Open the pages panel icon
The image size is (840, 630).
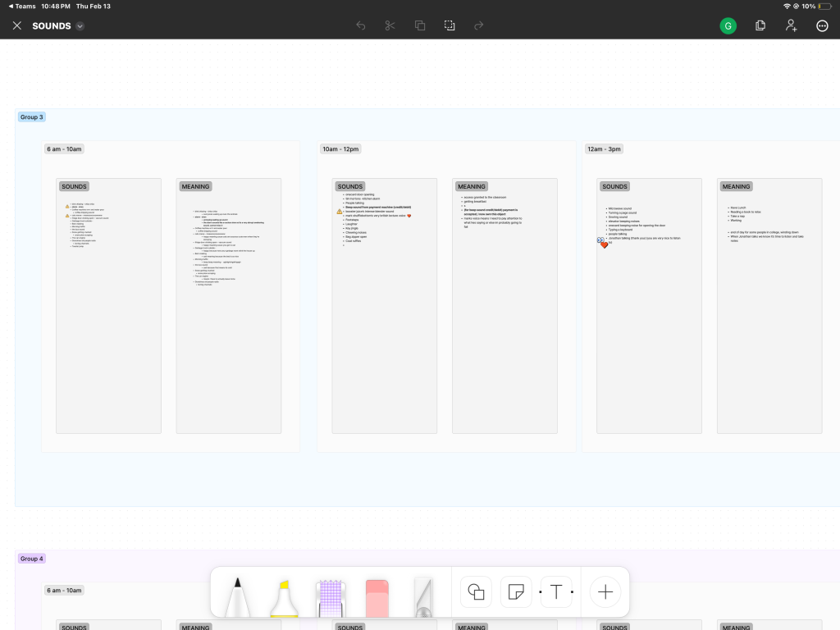tap(760, 25)
